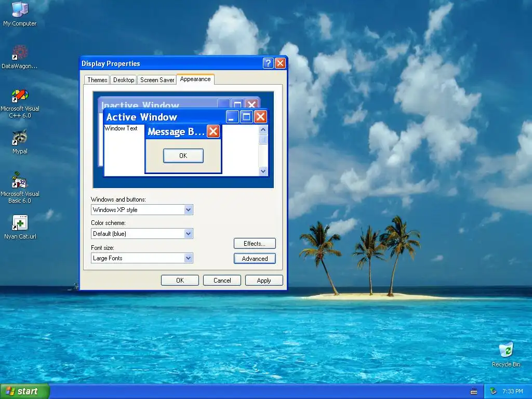Click the Start button on taskbar

click(x=24, y=391)
